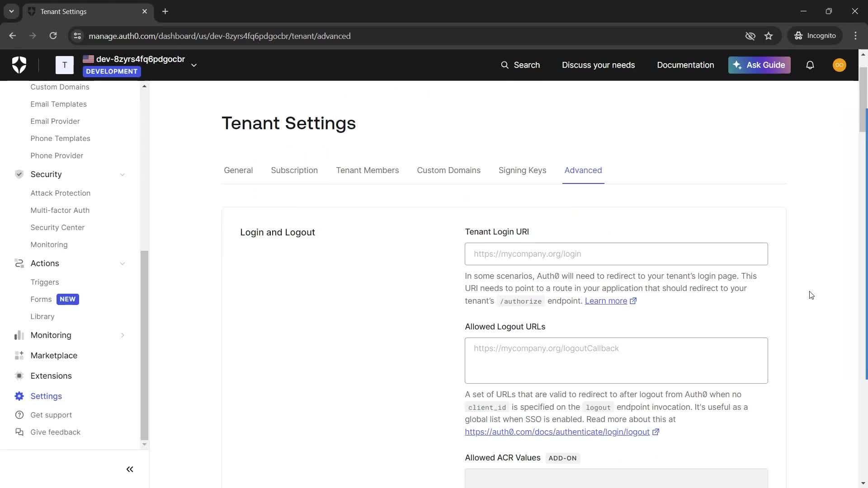Click Discuss your needs link
This screenshot has width=868, height=488.
[598, 65]
